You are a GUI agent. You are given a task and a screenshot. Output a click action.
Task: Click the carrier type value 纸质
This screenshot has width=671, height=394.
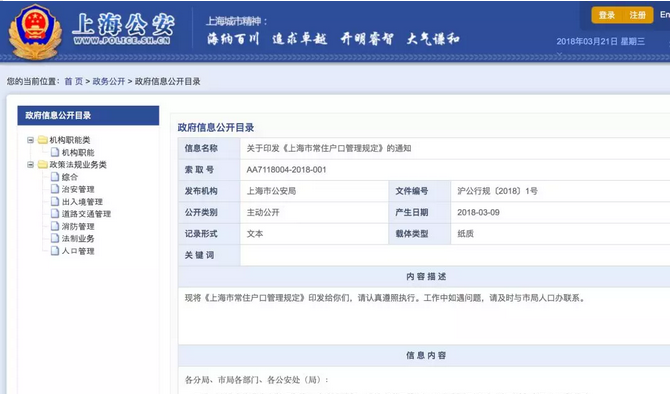coord(465,234)
